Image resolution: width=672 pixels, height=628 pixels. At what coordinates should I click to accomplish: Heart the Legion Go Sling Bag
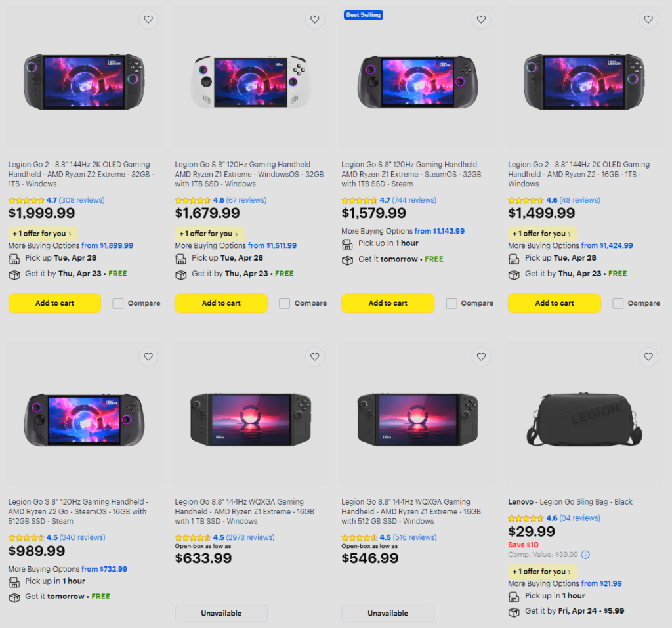pyautogui.click(x=648, y=357)
